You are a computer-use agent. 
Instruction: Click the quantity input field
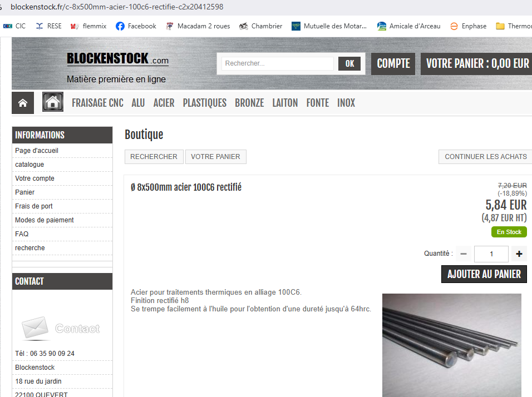491,254
